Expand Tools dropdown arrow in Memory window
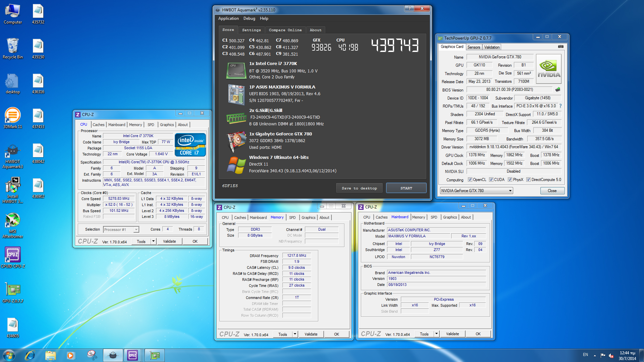Image resolution: width=644 pixels, height=362 pixels. (295, 334)
